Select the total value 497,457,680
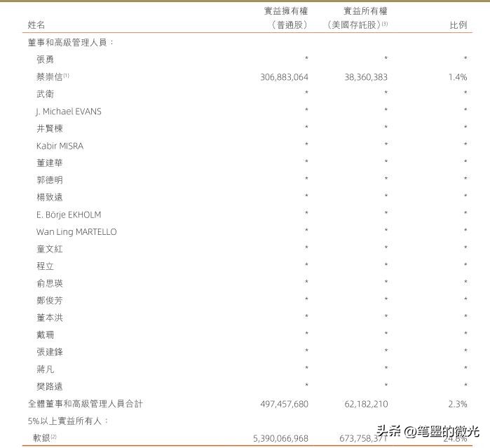Screen dimensions: 490x448 [x=284, y=404]
